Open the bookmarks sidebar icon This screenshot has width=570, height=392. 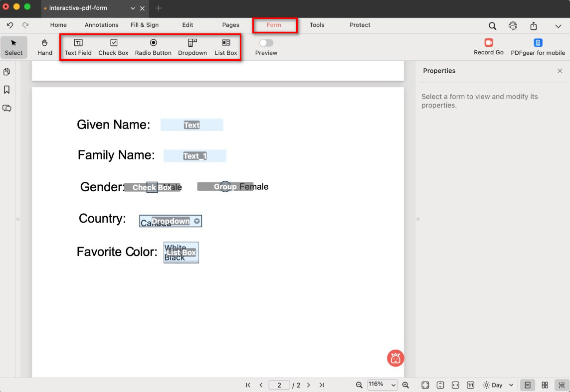point(7,90)
